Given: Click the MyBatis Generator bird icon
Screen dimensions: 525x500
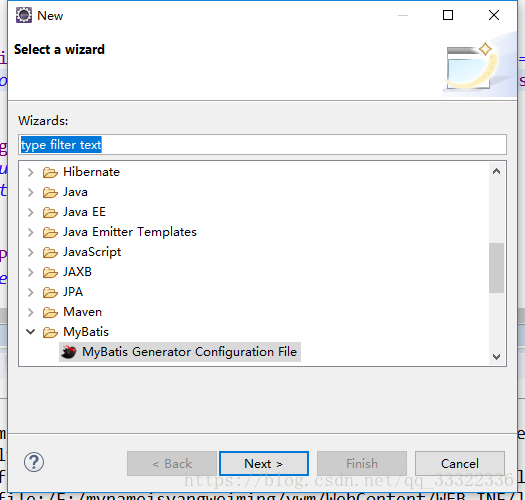Looking at the screenshot, I should (x=69, y=352).
